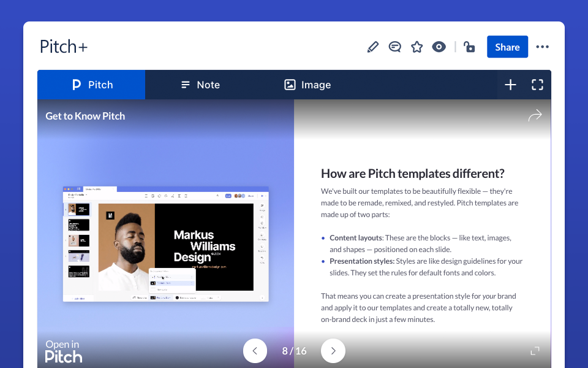Switch to the Note tab
This screenshot has width=588, height=368.
click(x=200, y=85)
